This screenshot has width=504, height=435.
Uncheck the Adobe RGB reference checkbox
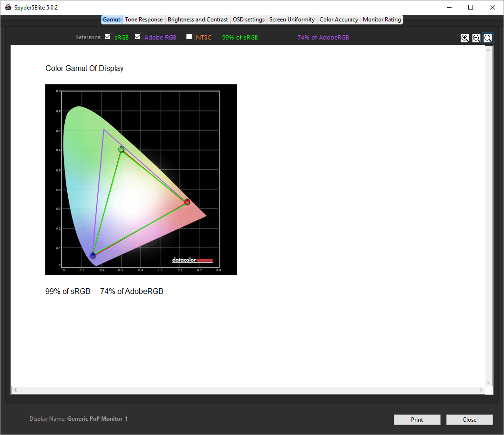pyautogui.click(x=138, y=37)
